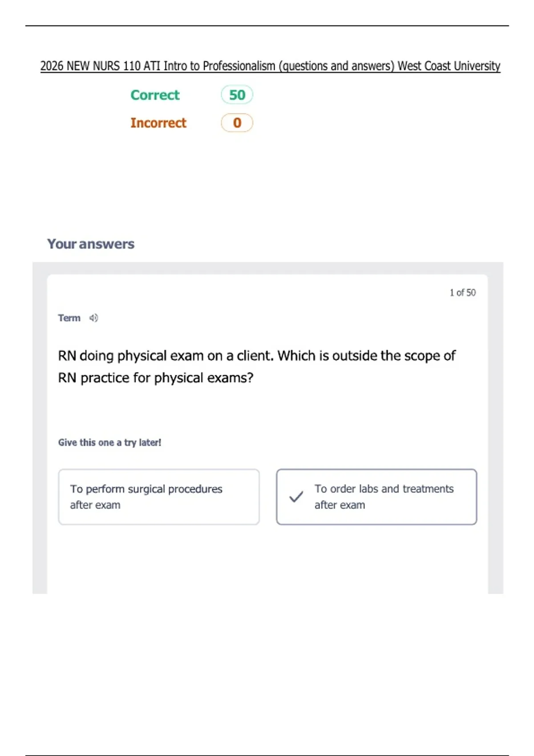Click 'West Coast University' in the title

pos(449,66)
